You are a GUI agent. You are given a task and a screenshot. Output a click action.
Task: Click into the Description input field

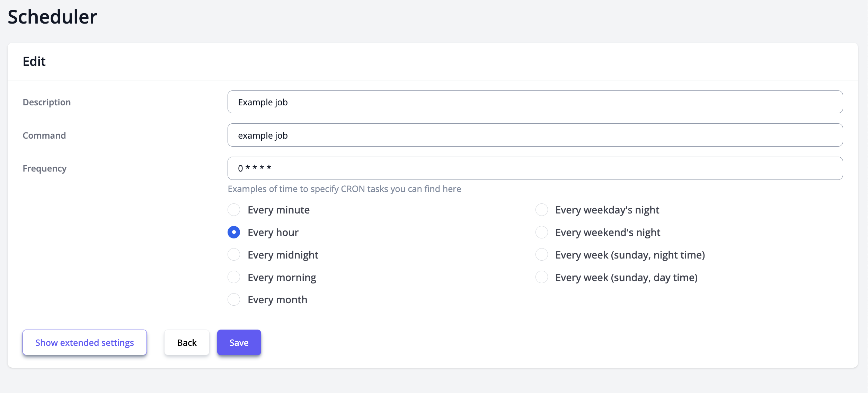click(535, 102)
